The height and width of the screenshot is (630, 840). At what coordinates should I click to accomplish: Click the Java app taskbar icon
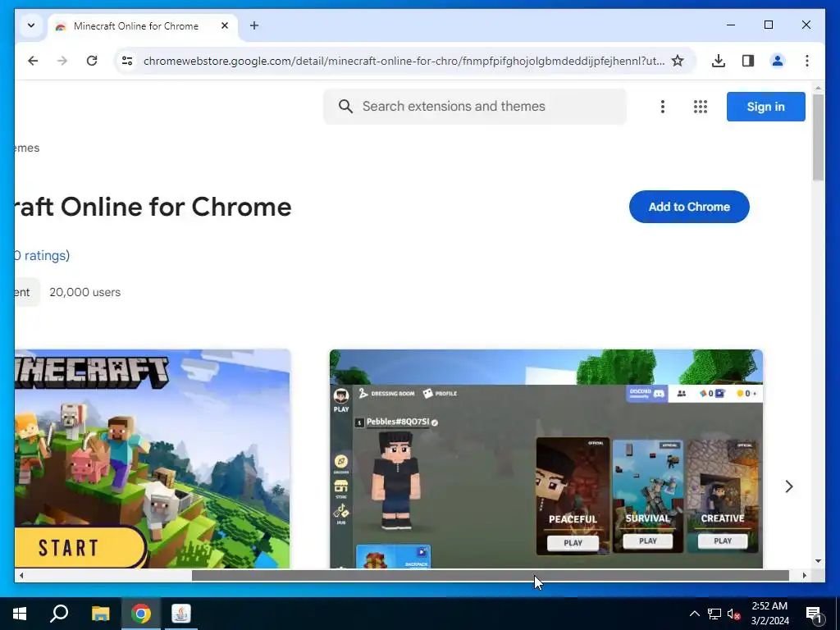click(181, 614)
